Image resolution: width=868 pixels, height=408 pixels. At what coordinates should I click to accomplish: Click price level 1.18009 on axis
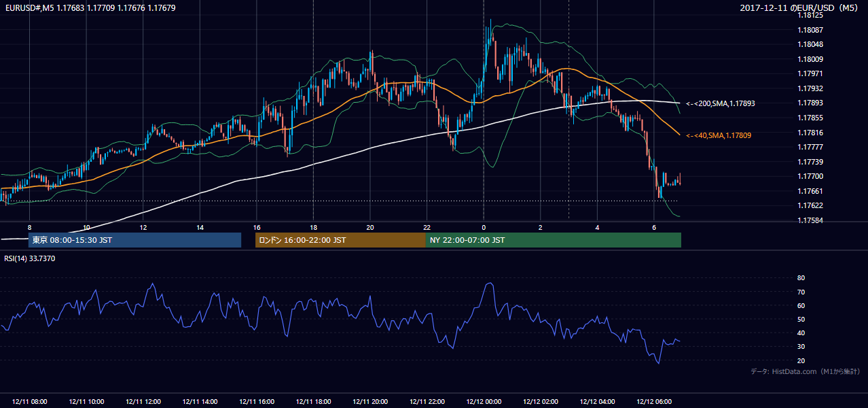[811, 59]
